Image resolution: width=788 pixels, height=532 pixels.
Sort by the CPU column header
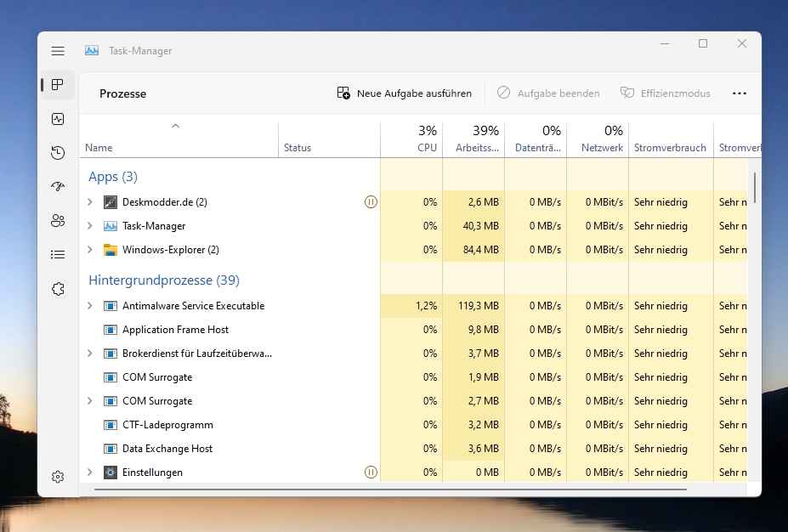click(x=411, y=140)
